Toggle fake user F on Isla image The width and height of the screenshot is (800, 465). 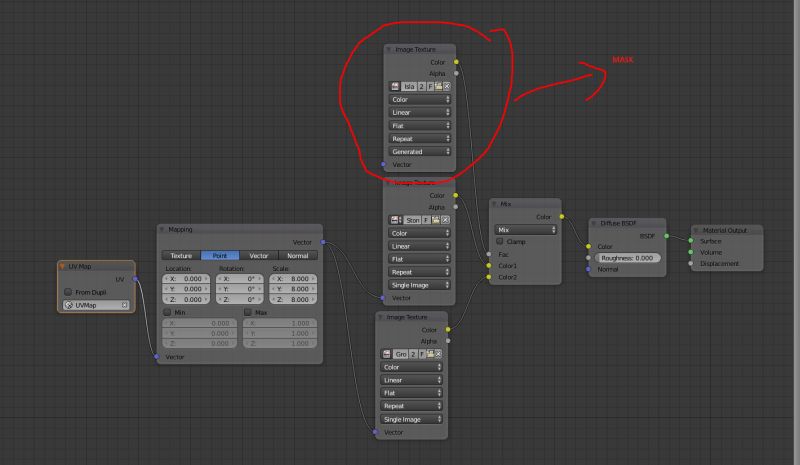[x=430, y=86]
